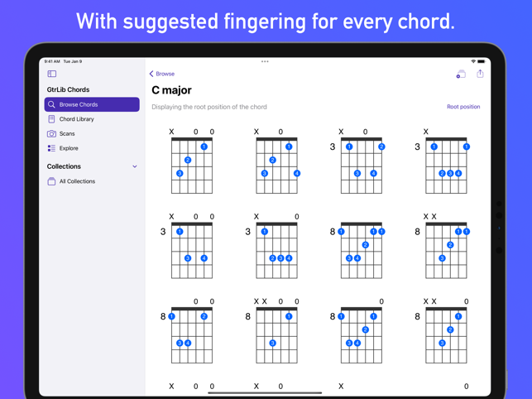Click the add-to-collection icon beside share
532x399 pixels.
[x=461, y=74]
